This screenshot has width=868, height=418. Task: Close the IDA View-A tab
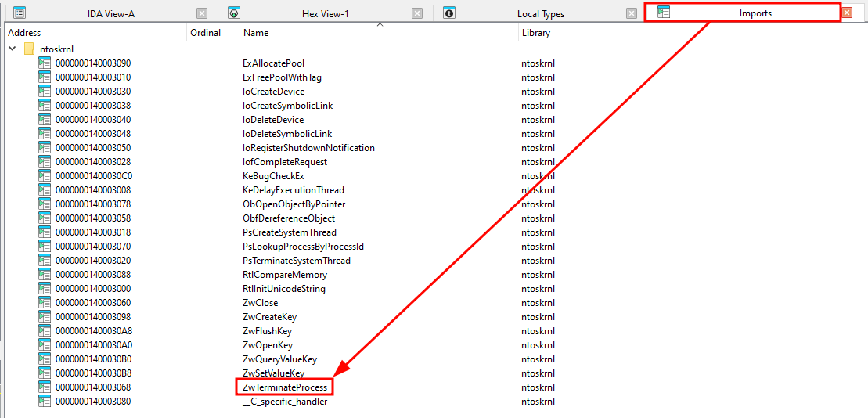point(202,13)
